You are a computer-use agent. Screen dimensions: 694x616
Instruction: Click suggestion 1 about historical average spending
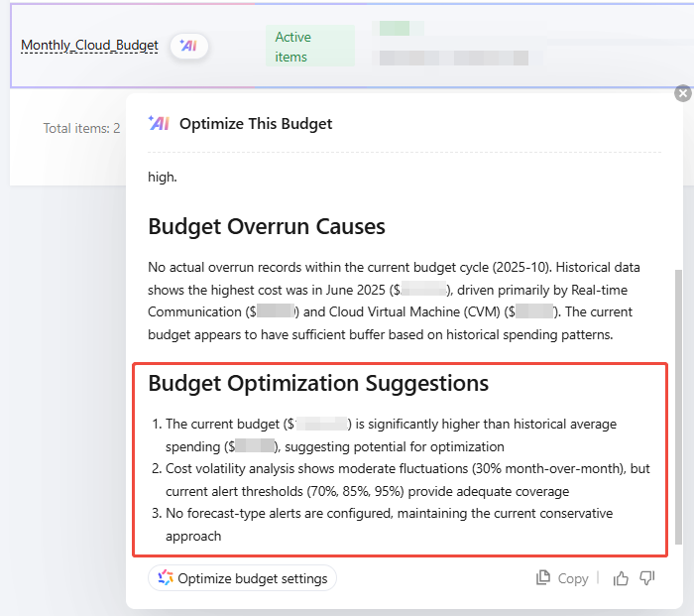click(397, 434)
